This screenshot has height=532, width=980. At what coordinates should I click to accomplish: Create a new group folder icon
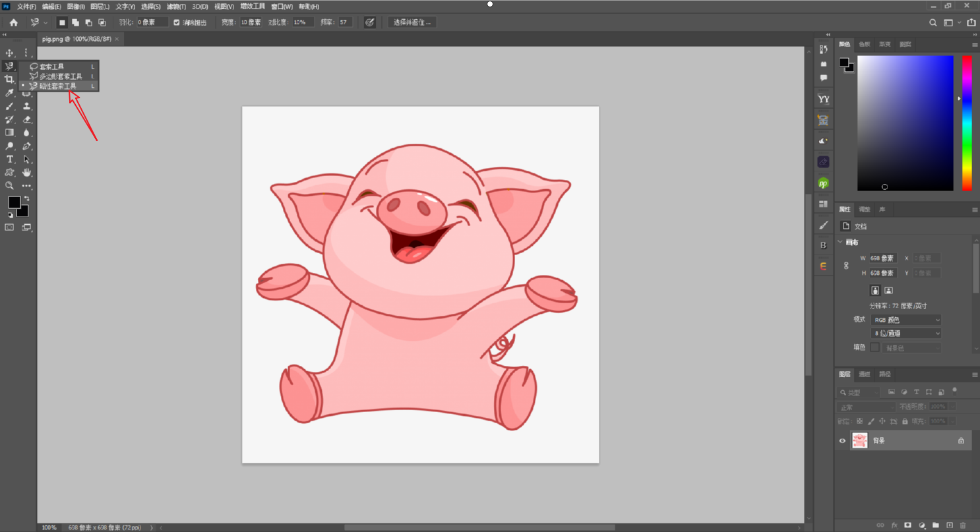936,525
